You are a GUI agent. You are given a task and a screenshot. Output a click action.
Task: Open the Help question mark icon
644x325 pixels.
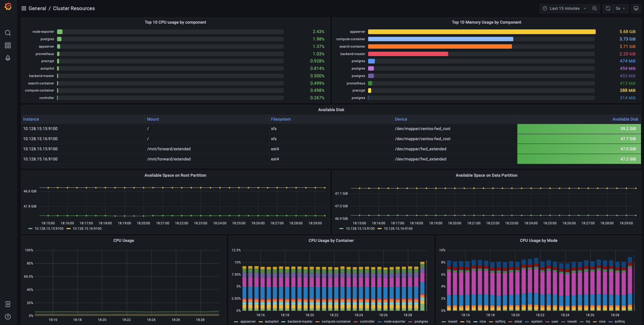tap(8, 317)
